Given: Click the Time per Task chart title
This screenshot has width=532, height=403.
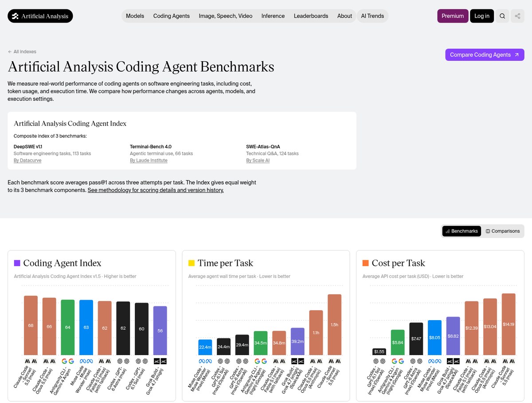Looking at the screenshot, I should coord(225,263).
